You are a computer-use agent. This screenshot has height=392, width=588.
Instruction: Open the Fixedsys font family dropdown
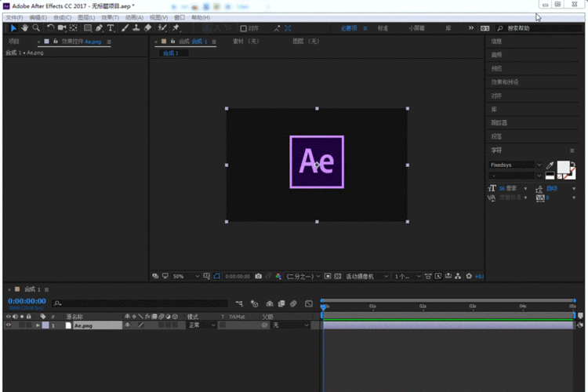(539, 165)
